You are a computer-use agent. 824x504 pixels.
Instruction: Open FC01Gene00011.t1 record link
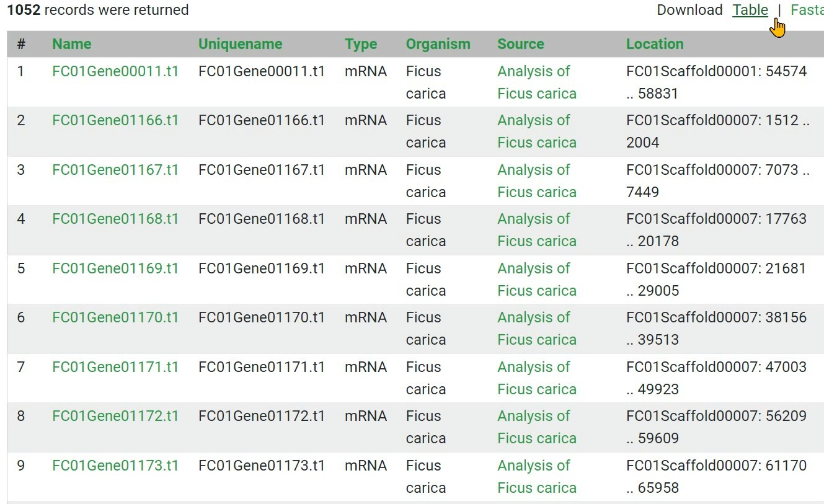tap(115, 71)
